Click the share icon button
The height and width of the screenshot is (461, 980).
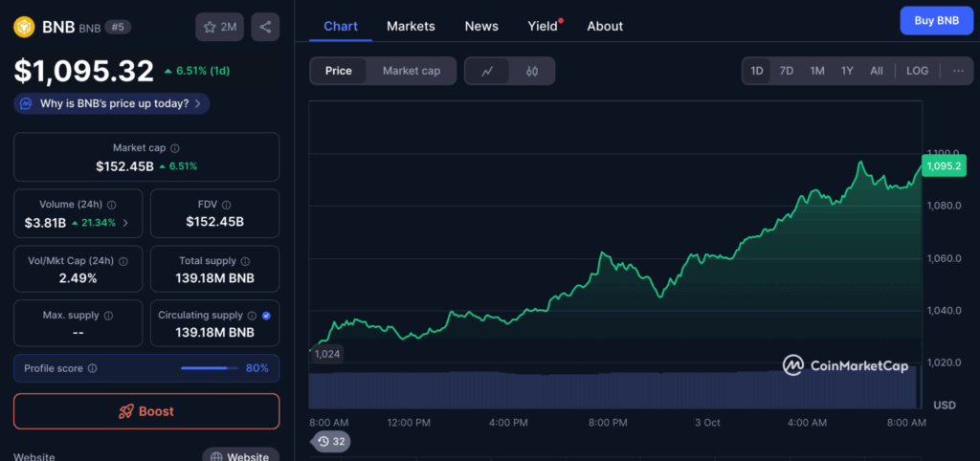(265, 27)
